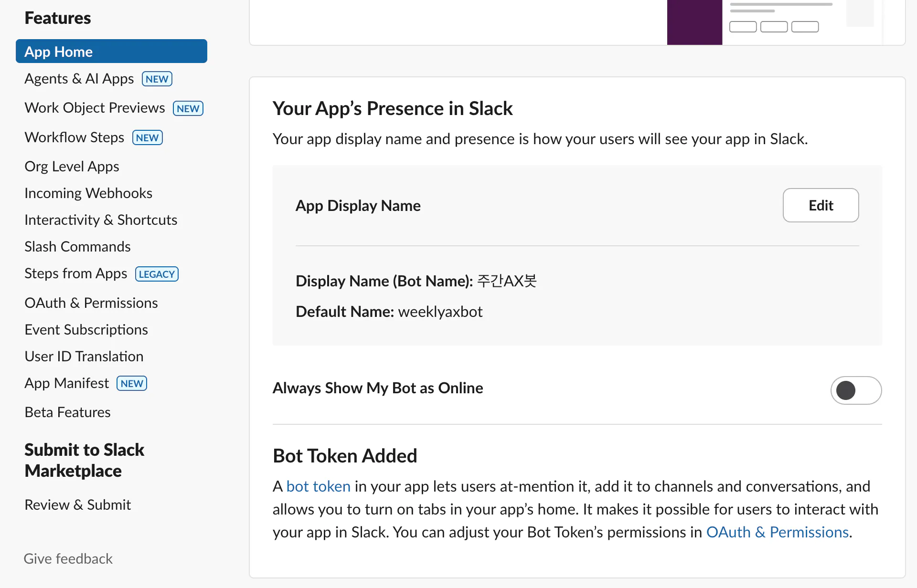The image size is (917, 588).
Task: Click Submit to Slack Marketplace heading
Action: click(x=85, y=460)
